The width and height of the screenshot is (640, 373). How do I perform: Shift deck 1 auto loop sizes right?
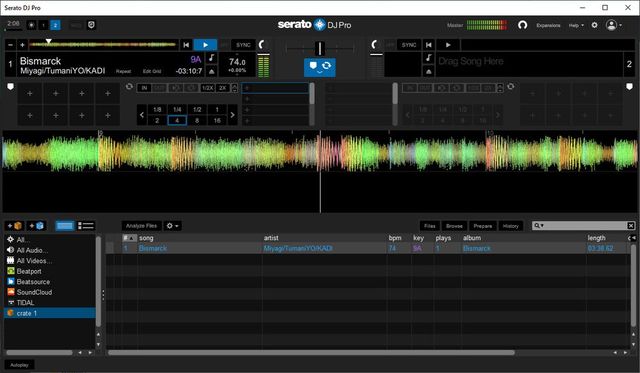click(233, 115)
